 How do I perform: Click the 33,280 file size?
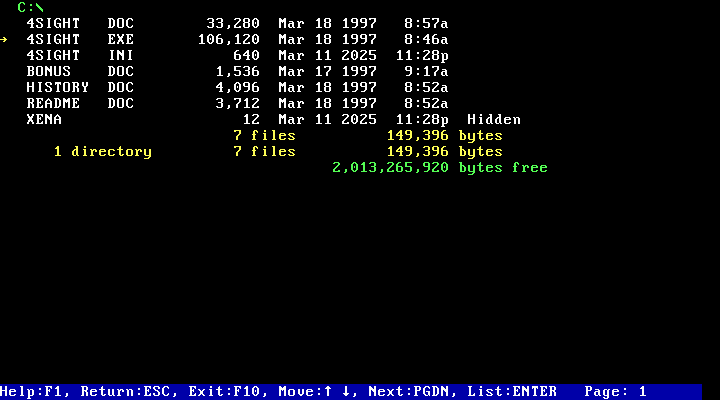pos(233,23)
